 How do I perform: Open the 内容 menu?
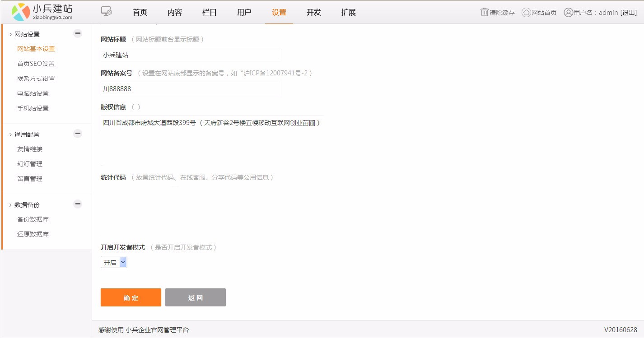175,12
